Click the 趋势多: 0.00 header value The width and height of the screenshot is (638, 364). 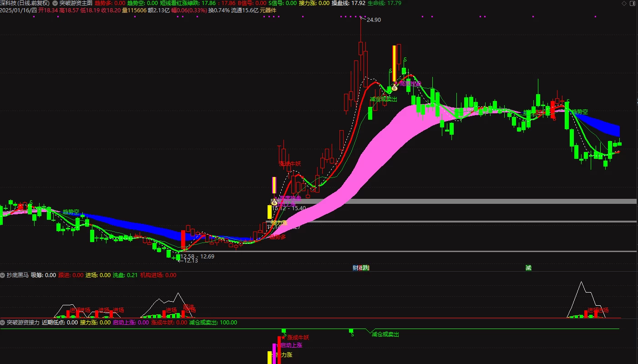(110, 3)
